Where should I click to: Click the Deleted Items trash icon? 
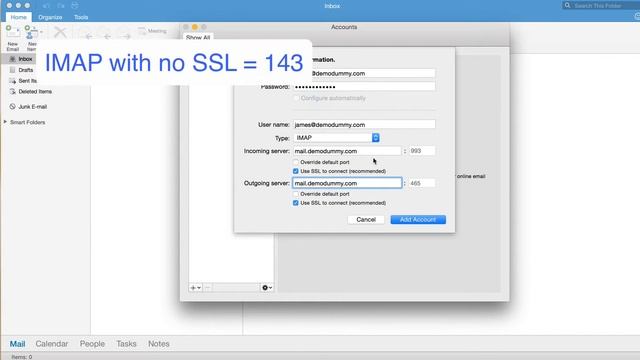click(x=12, y=91)
